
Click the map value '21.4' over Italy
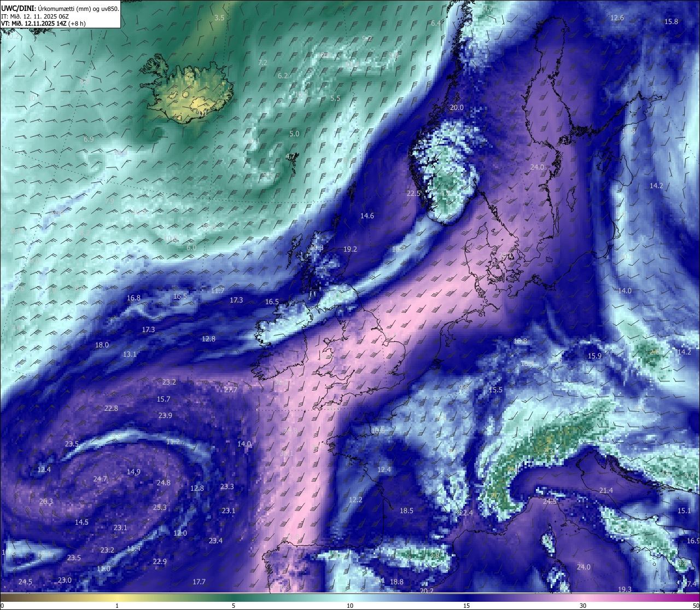point(606,491)
